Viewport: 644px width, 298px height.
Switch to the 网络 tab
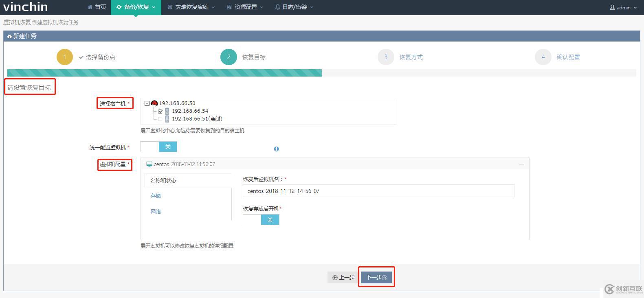tap(156, 212)
